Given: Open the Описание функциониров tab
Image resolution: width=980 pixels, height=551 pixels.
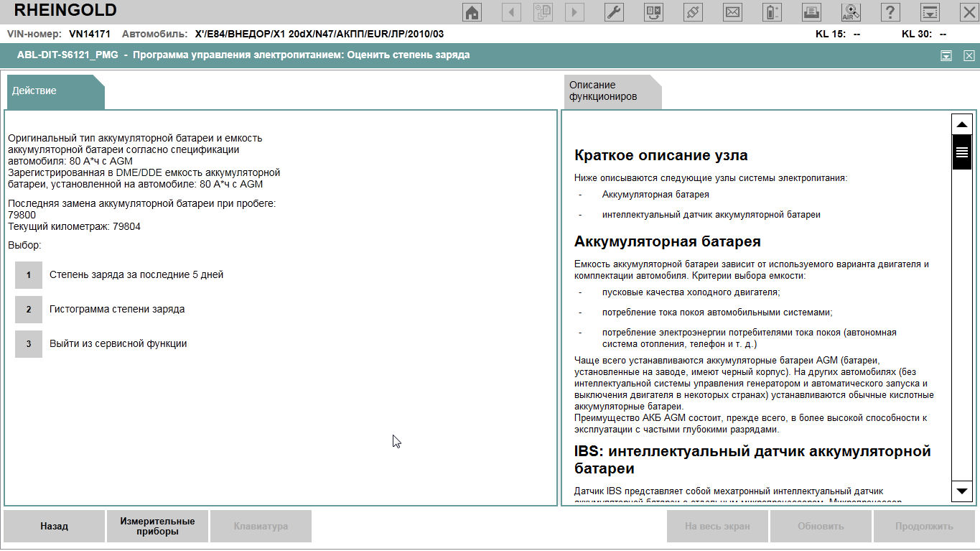Looking at the screenshot, I should [612, 91].
